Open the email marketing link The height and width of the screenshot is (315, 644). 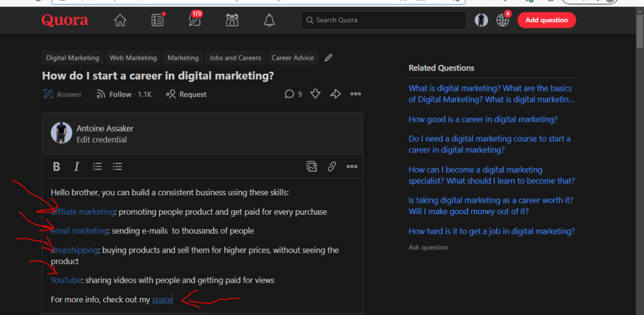pyautogui.click(x=79, y=231)
